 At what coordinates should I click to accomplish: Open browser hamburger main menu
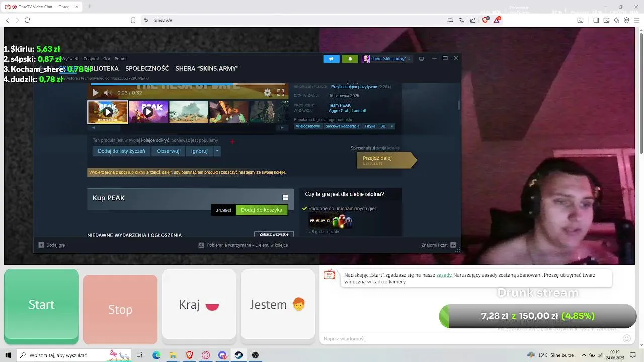(637, 20)
